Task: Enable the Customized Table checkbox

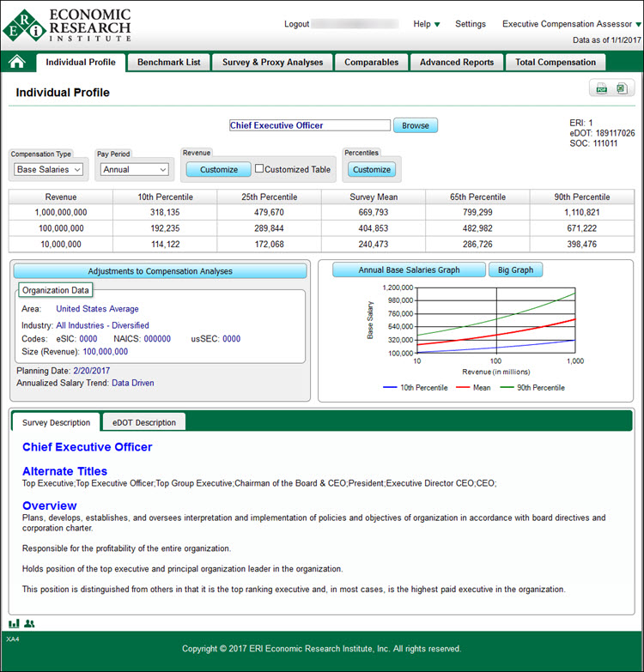Action: click(x=259, y=169)
